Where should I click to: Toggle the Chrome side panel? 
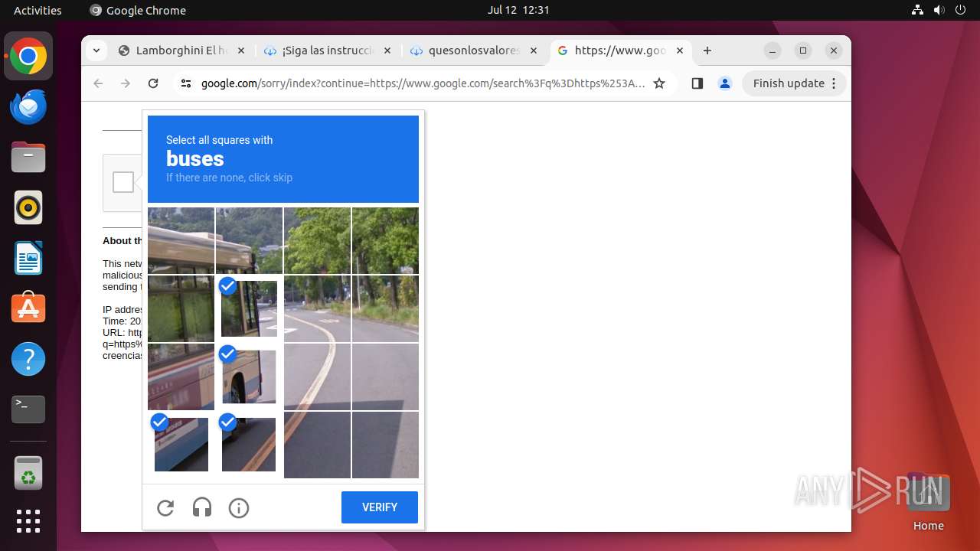click(697, 83)
